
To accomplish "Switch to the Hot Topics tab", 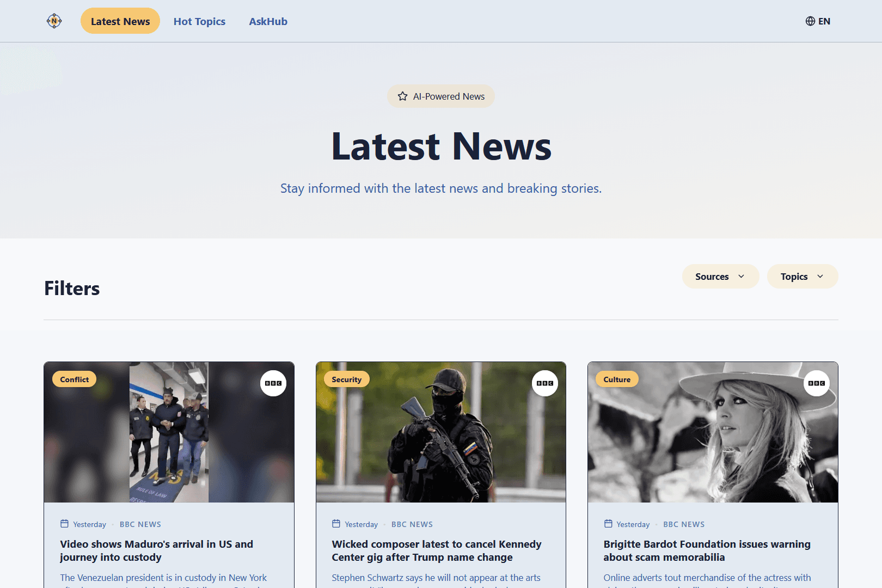I will click(199, 21).
